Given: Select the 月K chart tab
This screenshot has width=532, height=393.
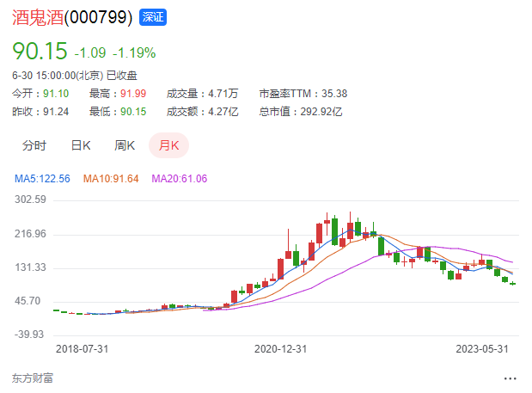Looking at the screenshot, I should 169,145.
